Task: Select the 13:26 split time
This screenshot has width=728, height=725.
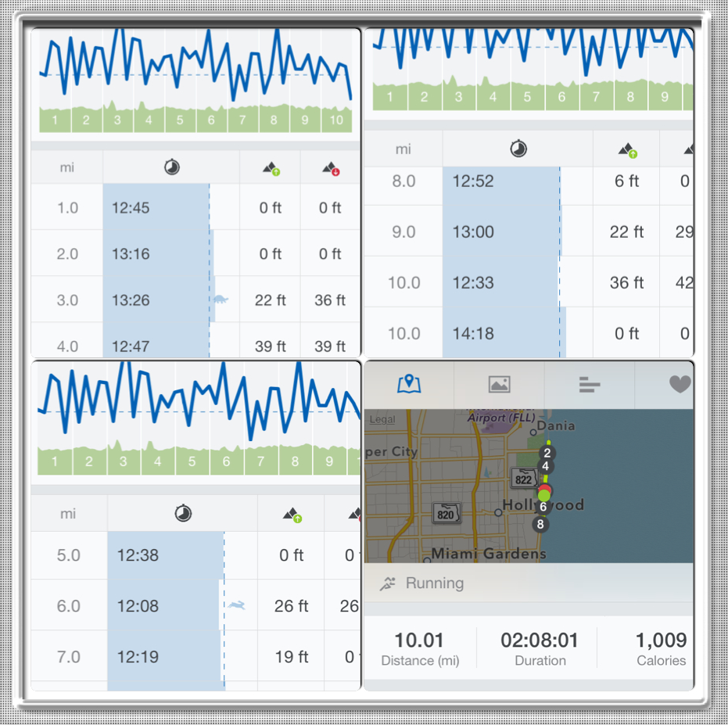Action: pos(131,300)
